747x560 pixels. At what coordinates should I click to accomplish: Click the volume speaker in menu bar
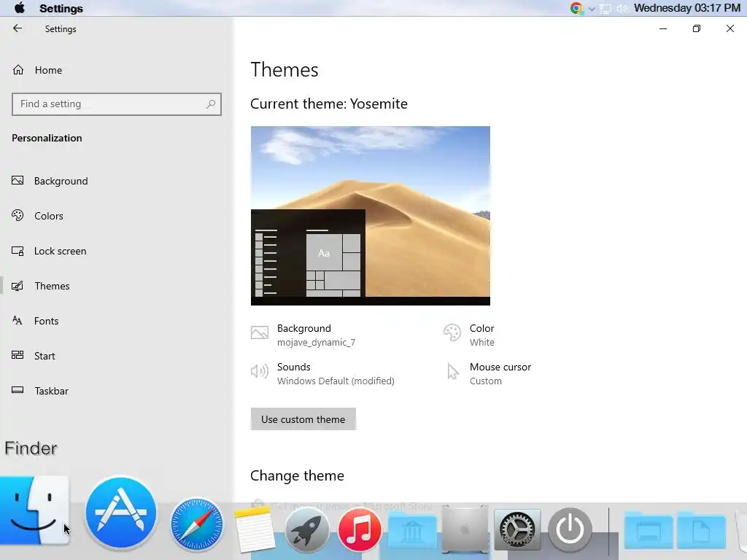[622, 9]
